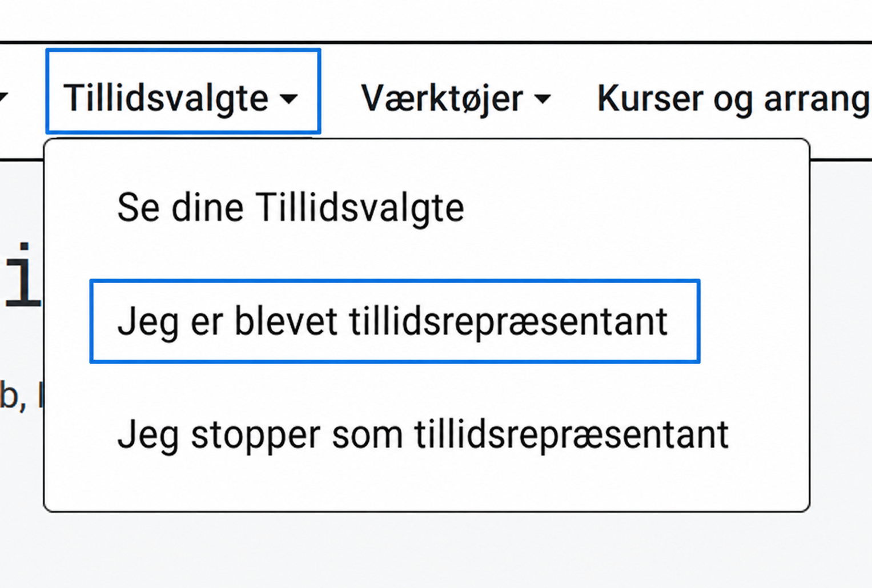Open the link starting with Se dine
This screenshot has width=872, height=588.
(290, 207)
